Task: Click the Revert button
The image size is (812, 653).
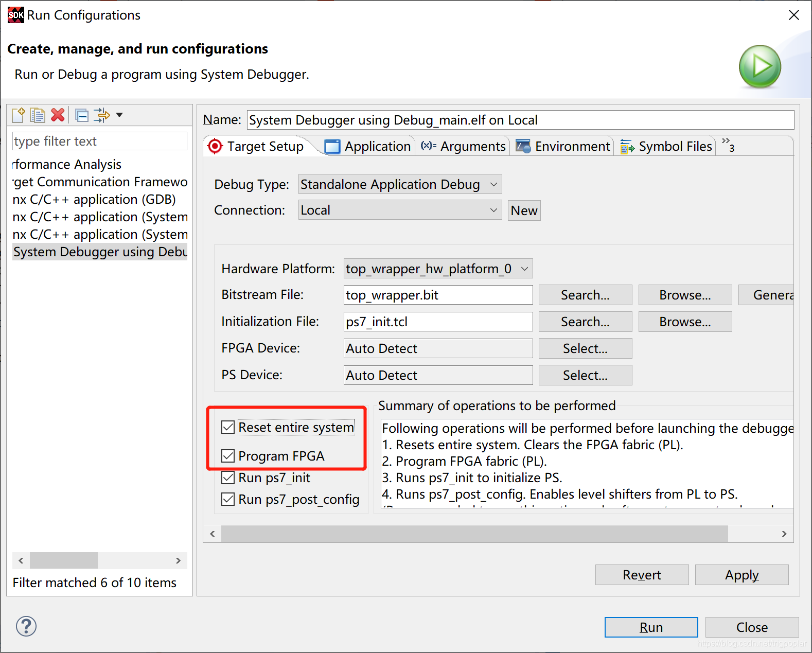Action: pyautogui.click(x=642, y=575)
